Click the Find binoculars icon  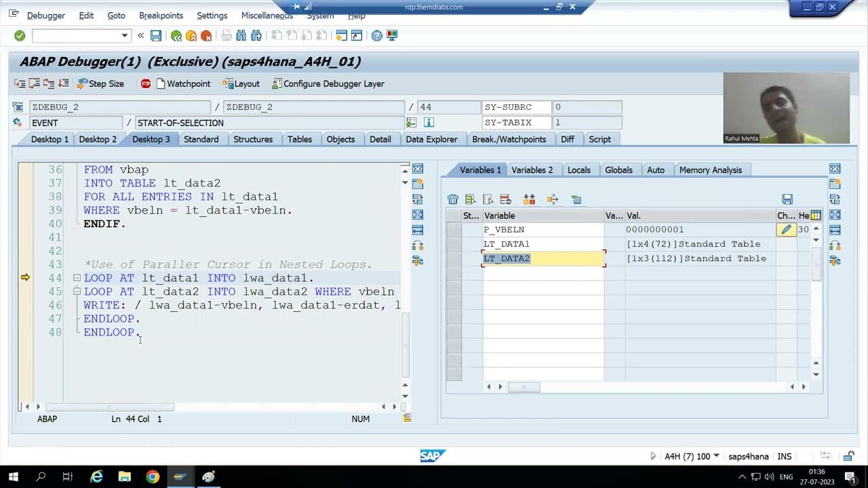[241, 36]
